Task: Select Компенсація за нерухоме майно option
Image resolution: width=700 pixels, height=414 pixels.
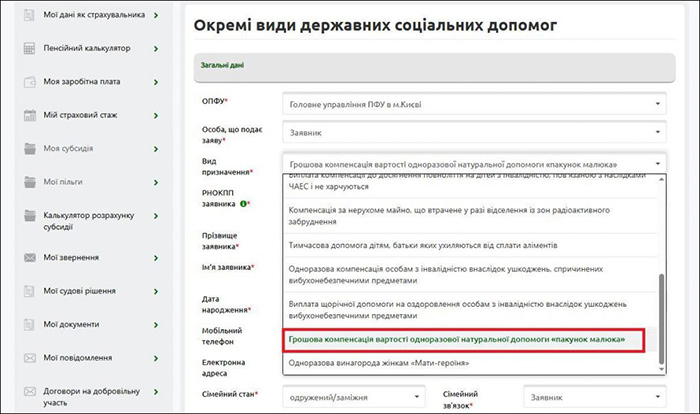Action: 471,216
